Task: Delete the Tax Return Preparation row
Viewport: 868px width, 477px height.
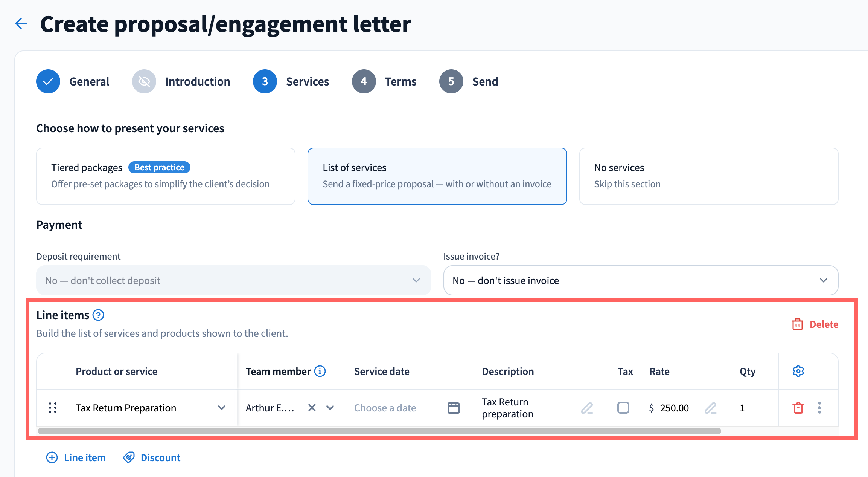Action: tap(798, 408)
